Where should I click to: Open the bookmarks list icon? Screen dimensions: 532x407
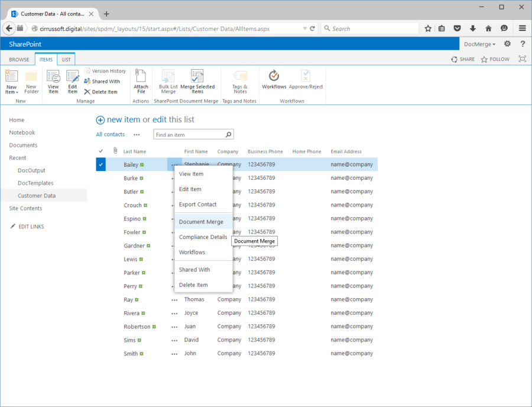pyautogui.click(x=442, y=28)
